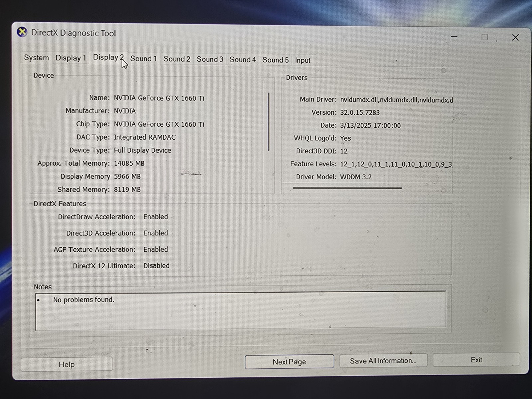Image resolution: width=532 pixels, height=399 pixels.
Task: Click the DAC Type value 'Integrated RAMDAC'
Action: (x=145, y=137)
